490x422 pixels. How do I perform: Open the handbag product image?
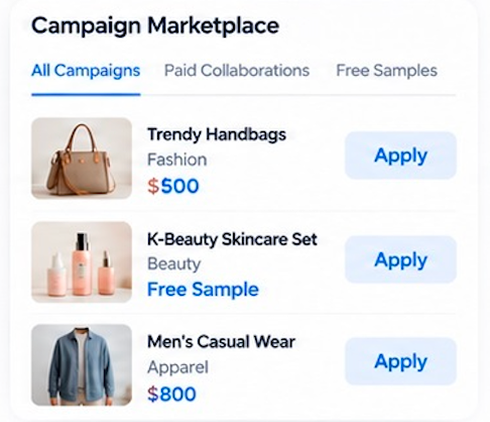pyautogui.click(x=82, y=158)
